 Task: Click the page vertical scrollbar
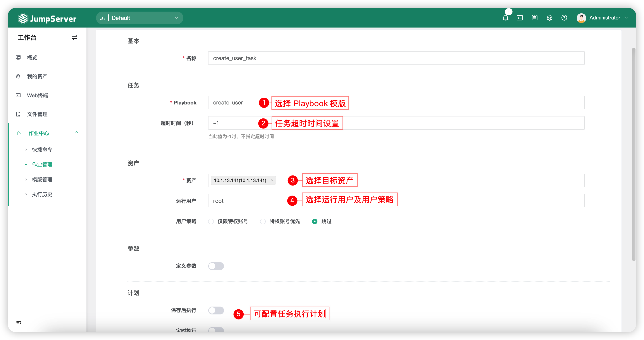click(x=634, y=154)
